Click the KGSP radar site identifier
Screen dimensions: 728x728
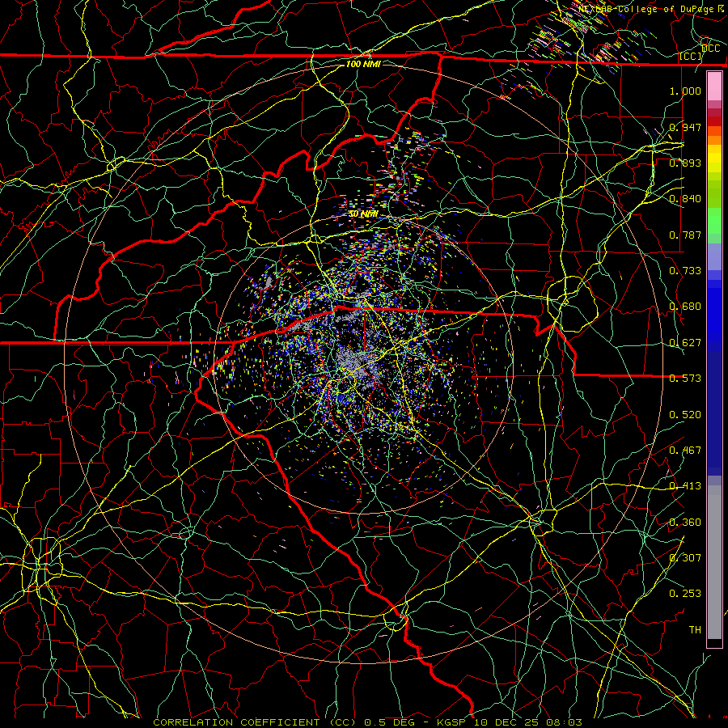pos(452,722)
